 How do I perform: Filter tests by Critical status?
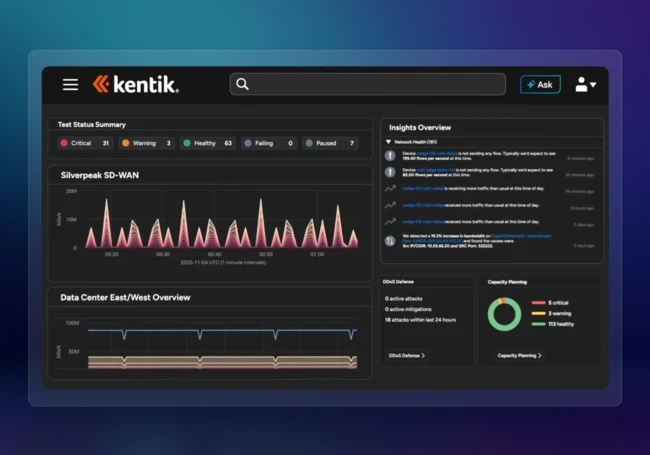(84, 143)
